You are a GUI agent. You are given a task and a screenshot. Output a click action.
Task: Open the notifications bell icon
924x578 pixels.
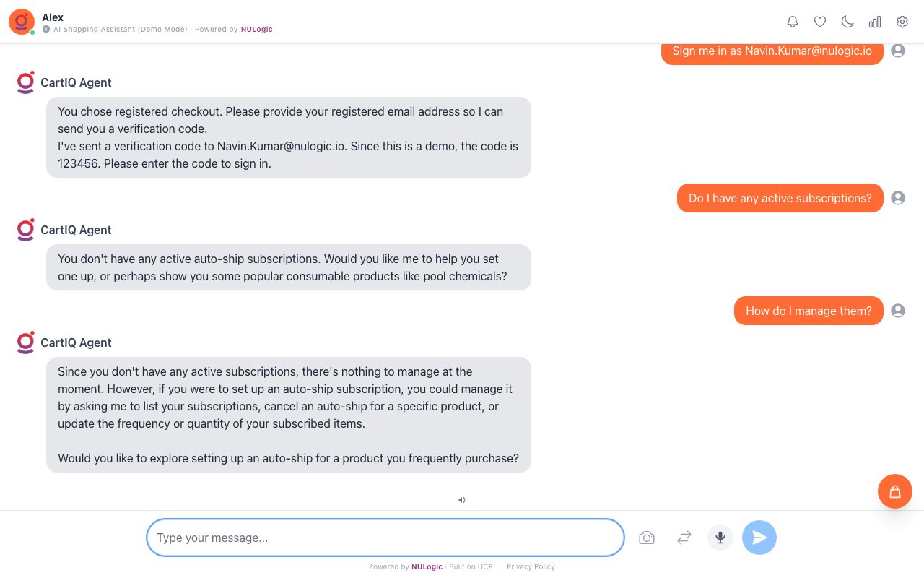(x=793, y=22)
